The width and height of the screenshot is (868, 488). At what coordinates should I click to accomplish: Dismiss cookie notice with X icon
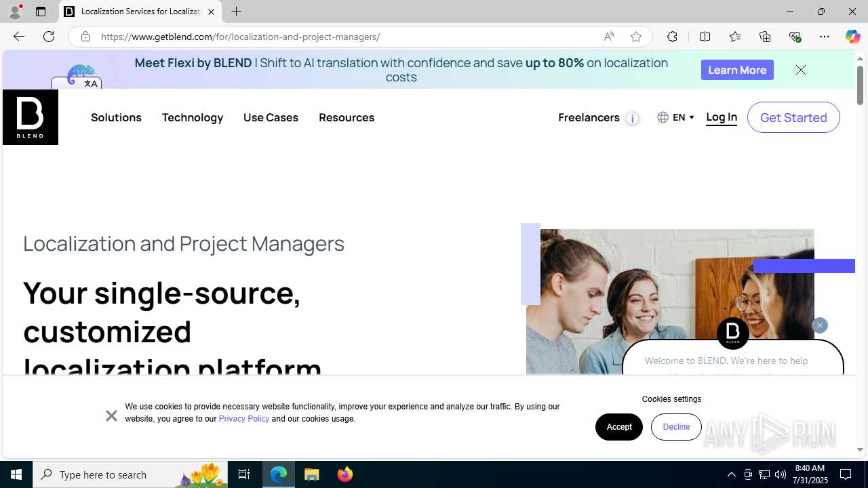coord(111,415)
